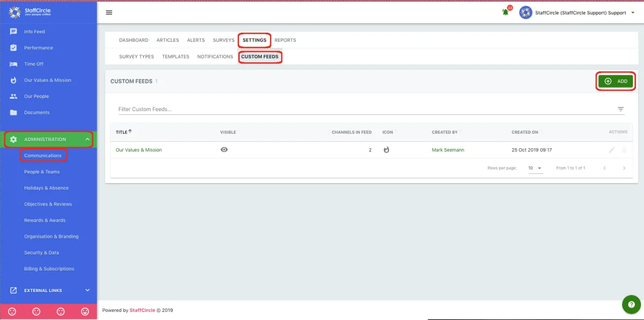
Task: Click the Our People group icon
Action: tap(13, 96)
